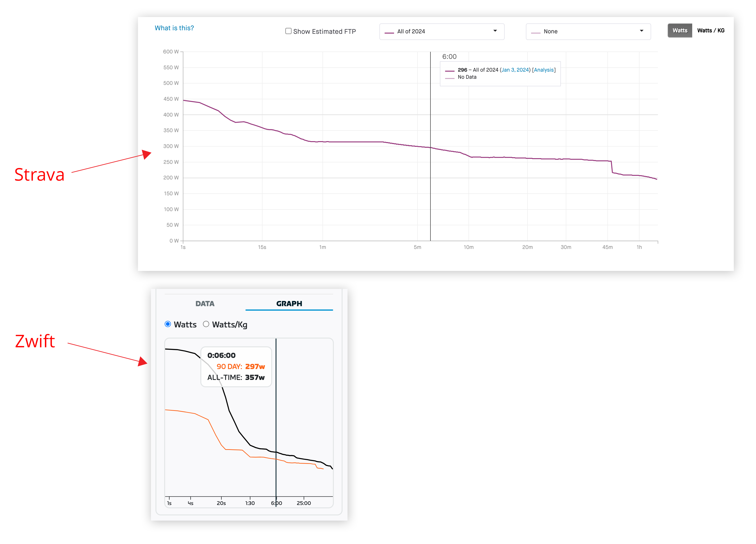
Task: Click the '1h' x-axis label in Strava
Action: [x=639, y=247]
